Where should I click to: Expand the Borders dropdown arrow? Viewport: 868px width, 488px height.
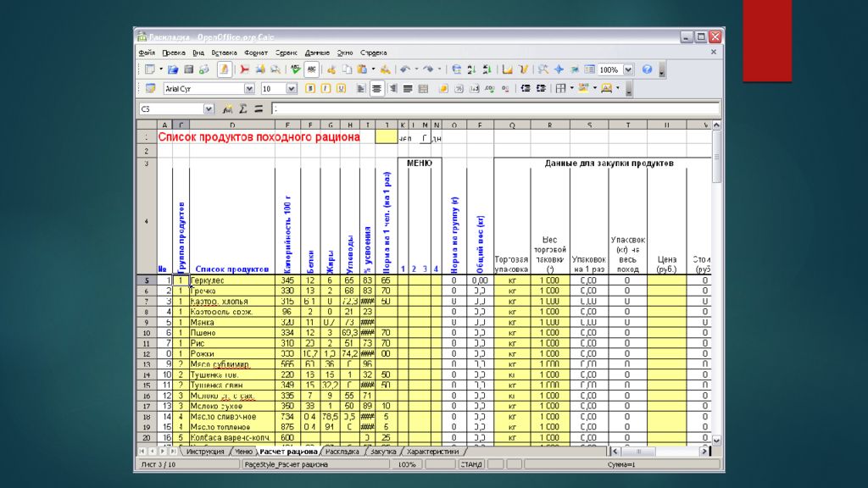tap(572, 88)
